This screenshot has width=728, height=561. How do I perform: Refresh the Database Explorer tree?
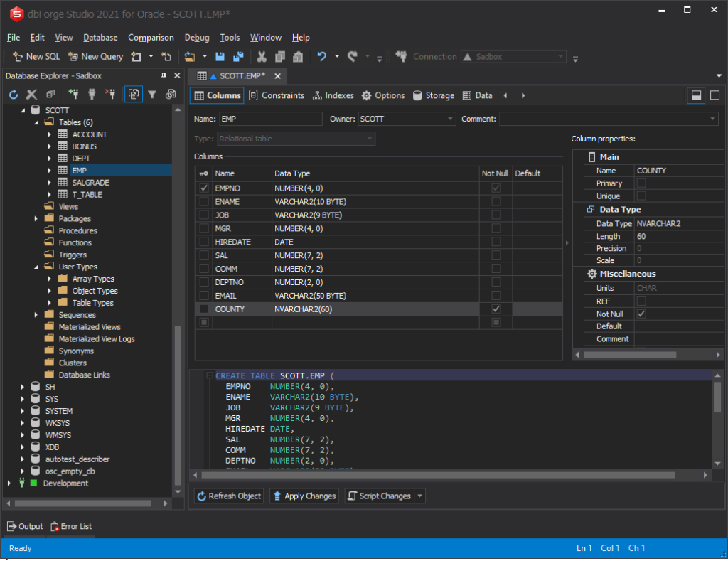click(13, 94)
